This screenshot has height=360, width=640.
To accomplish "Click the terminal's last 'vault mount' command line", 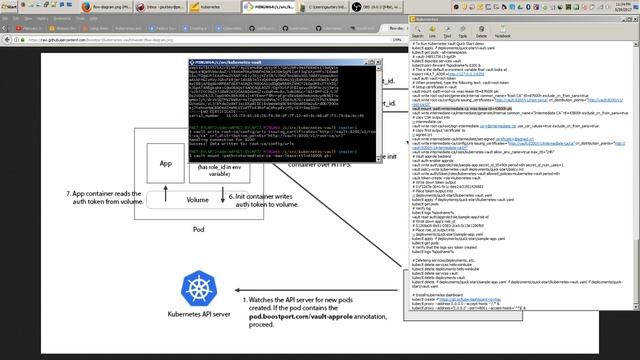I will pyautogui.click(x=261, y=156).
